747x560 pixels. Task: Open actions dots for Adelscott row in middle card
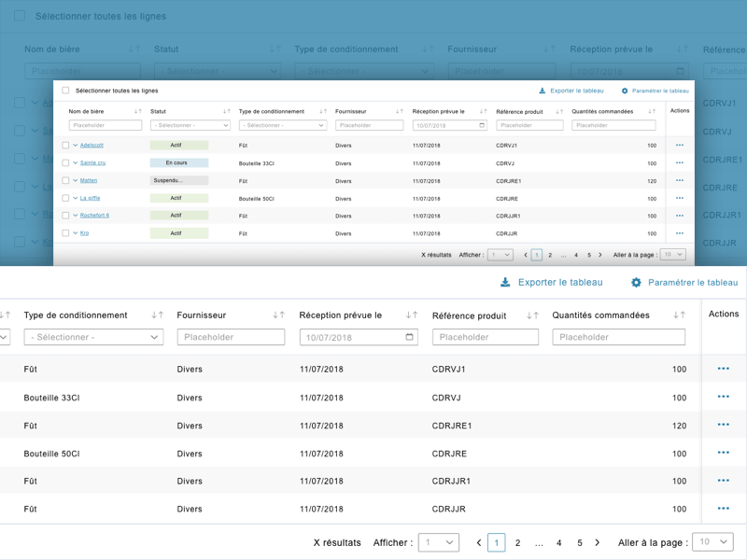pos(680,145)
